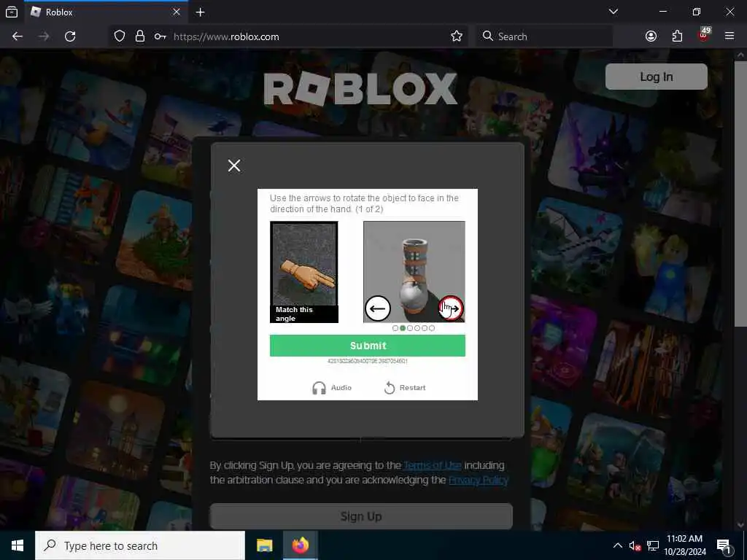Image resolution: width=747 pixels, height=560 pixels.
Task: Restart the captcha challenge
Action: pyautogui.click(x=405, y=388)
